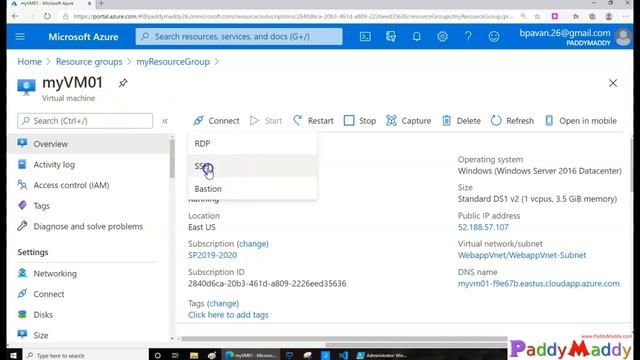The image size is (640, 360).
Task: Choose RDP from Connect dropdown
Action: (252, 144)
